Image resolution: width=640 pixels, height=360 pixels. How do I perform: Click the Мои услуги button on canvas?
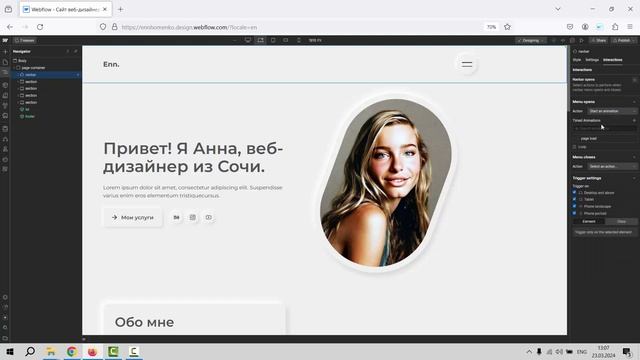[x=133, y=218]
